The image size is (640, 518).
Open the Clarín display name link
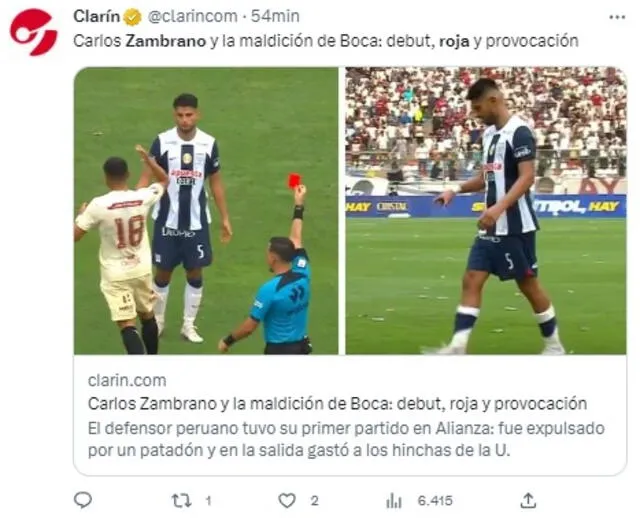[x=97, y=17]
